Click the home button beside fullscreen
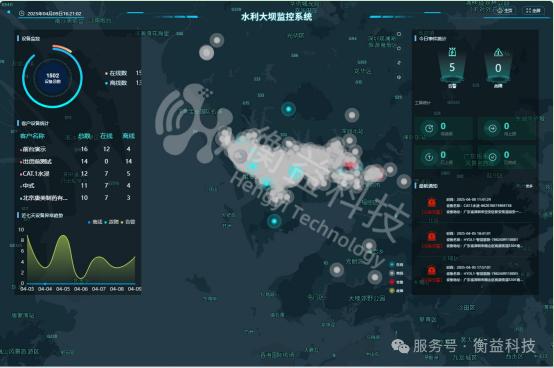The image size is (554, 368). tap(505, 11)
